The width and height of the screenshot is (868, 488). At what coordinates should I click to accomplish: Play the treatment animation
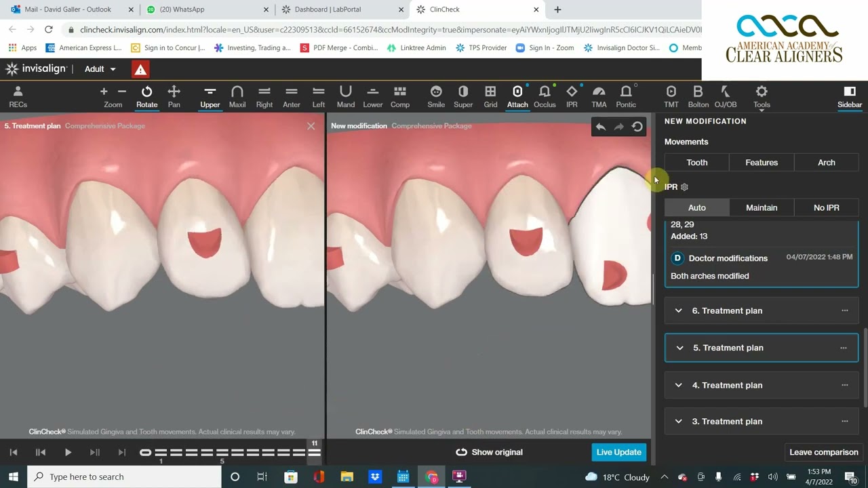[68, 452]
